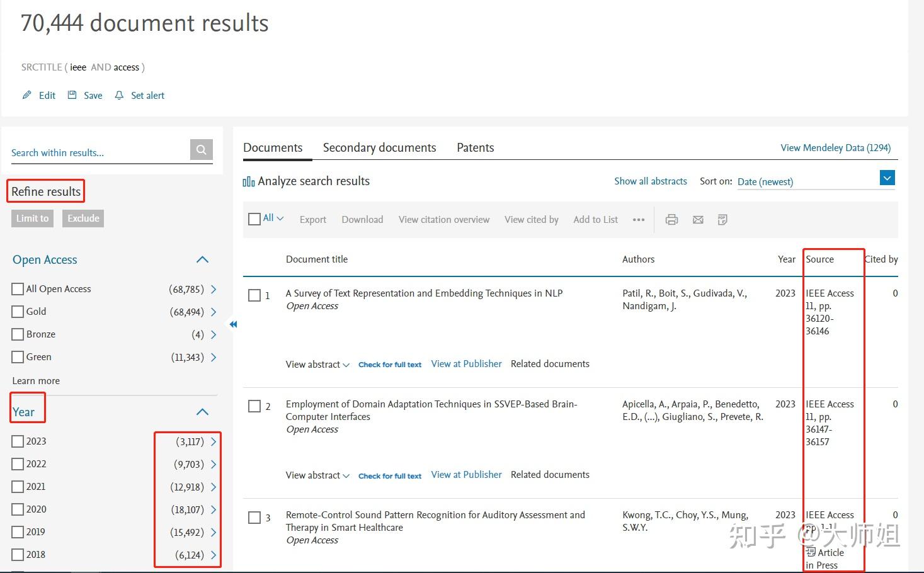Viewport: 924px width, 573px height.
Task: Click the email envelope icon
Action: tap(698, 220)
